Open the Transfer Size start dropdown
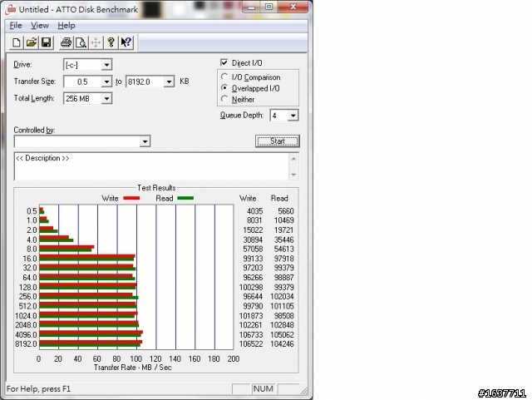This screenshot has height=400, width=532. pyautogui.click(x=106, y=81)
